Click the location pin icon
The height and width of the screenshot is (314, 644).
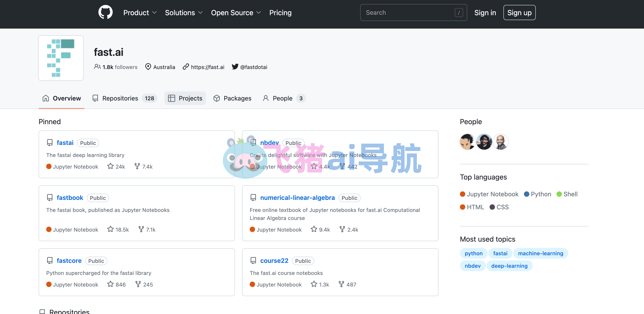tap(148, 67)
